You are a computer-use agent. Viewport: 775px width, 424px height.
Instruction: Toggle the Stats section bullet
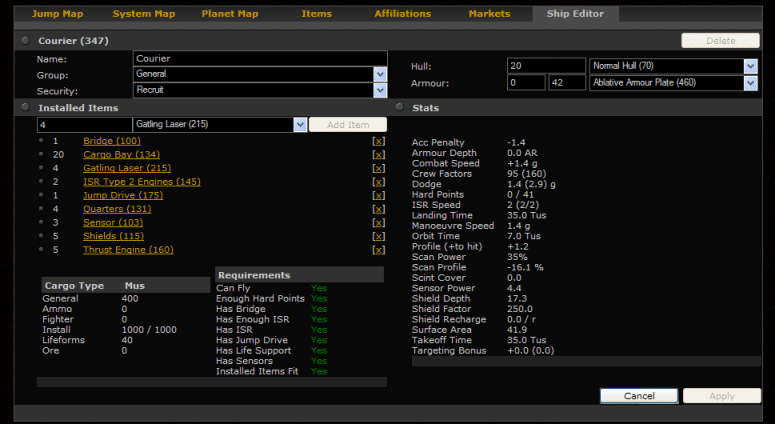pos(399,107)
